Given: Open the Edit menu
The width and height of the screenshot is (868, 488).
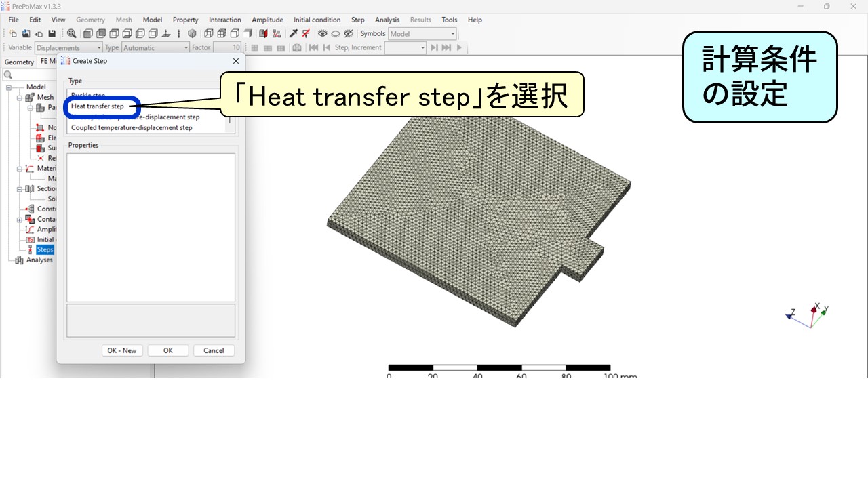Looking at the screenshot, I should click(x=35, y=20).
